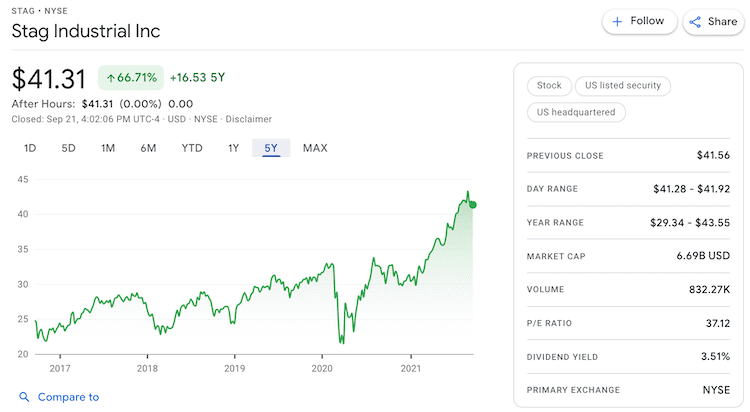
Task: Click the Primary Exchange value NYSE
Action: [x=716, y=390]
